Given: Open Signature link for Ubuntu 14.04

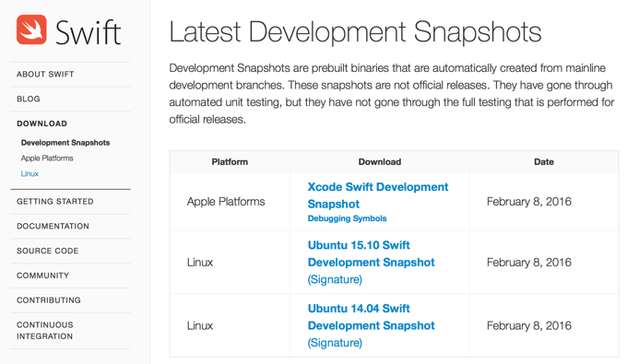Looking at the screenshot, I should pos(335,343).
